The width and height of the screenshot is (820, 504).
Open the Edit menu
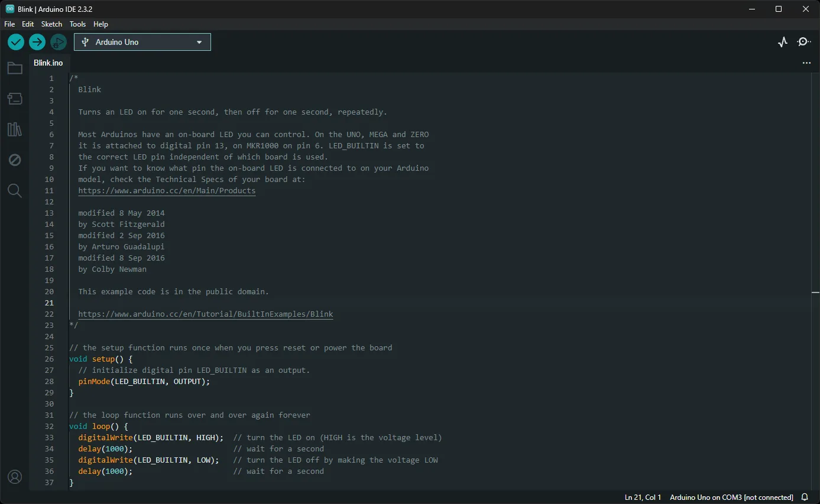(28, 24)
